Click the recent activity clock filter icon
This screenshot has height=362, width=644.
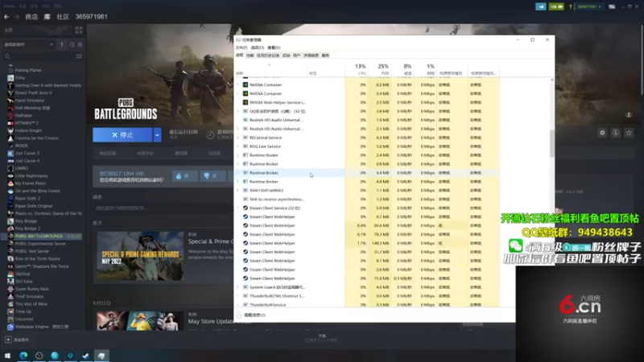[x=72, y=44]
